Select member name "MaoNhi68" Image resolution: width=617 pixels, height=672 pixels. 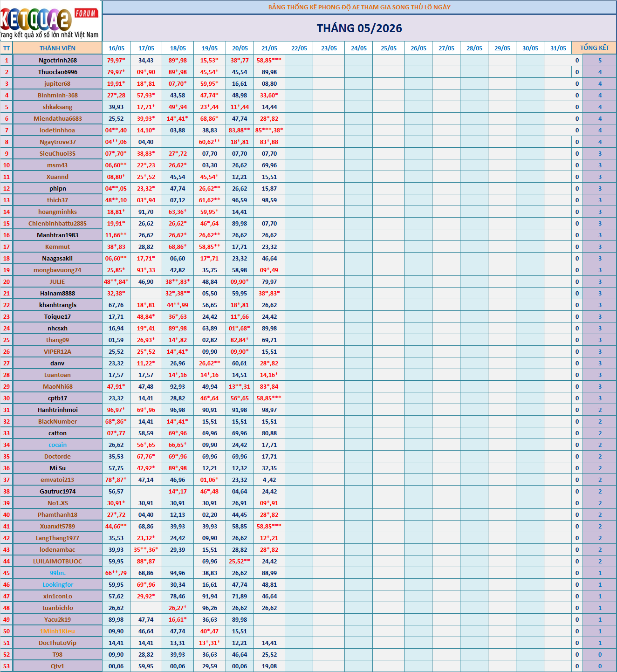(58, 386)
